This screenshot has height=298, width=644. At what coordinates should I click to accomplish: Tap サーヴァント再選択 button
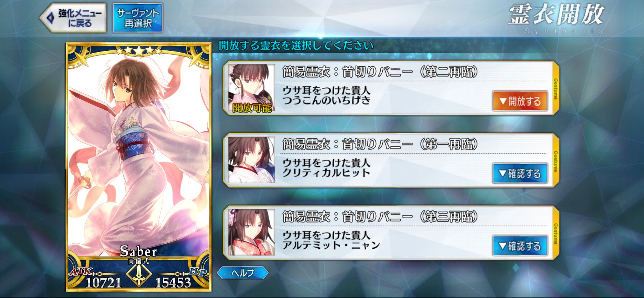138,18
